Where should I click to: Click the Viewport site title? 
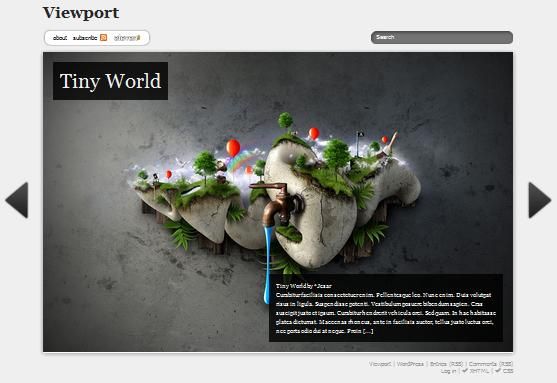click(81, 13)
